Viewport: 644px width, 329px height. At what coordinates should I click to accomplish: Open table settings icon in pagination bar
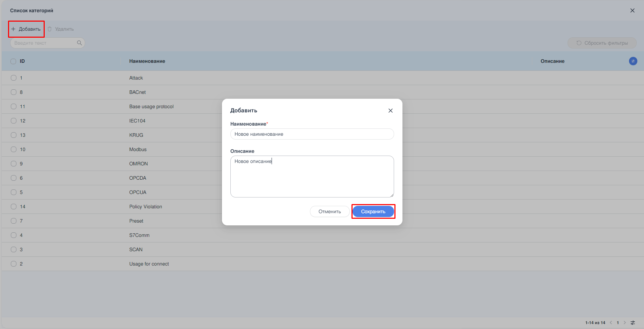(633, 323)
